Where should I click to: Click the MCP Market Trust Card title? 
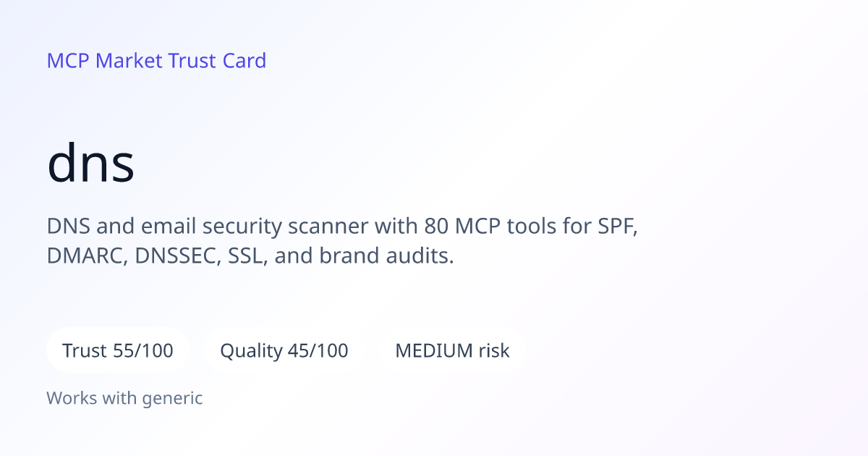click(x=156, y=61)
